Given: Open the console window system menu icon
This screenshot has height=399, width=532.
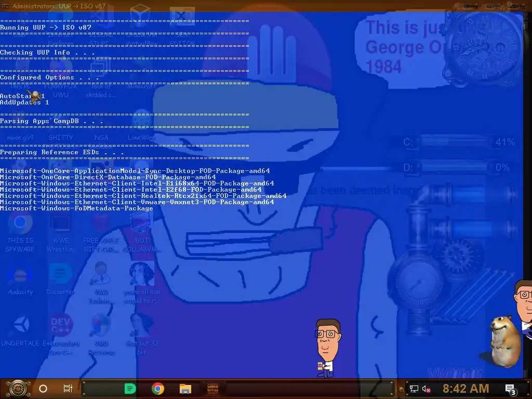Looking at the screenshot, I should 5,6.
